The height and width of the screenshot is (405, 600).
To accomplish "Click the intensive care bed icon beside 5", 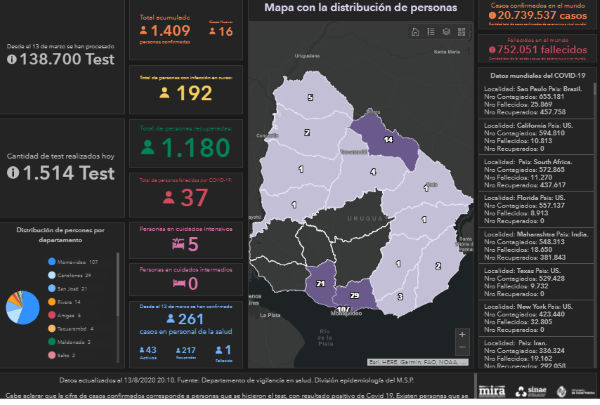I will point(178,244).
